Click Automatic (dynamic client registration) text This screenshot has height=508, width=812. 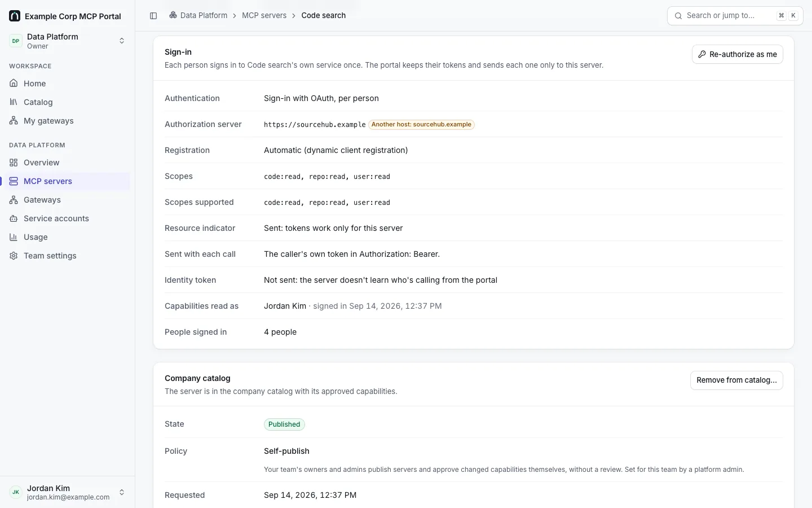pyautogui.click(x=336, y=150)
